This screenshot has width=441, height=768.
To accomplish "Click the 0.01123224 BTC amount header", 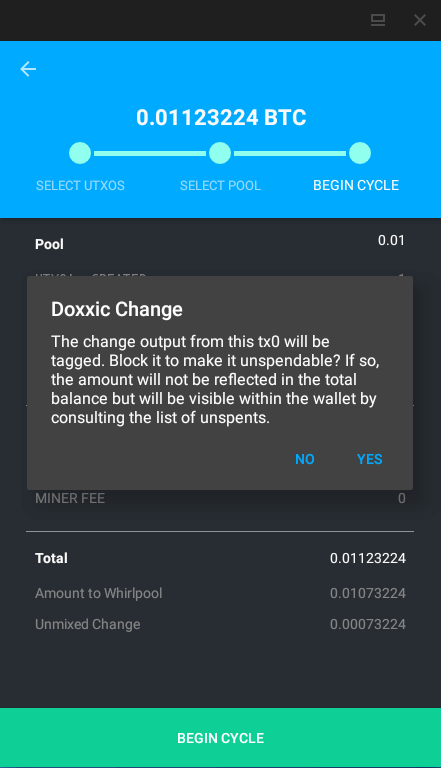I will click(221, 118).
